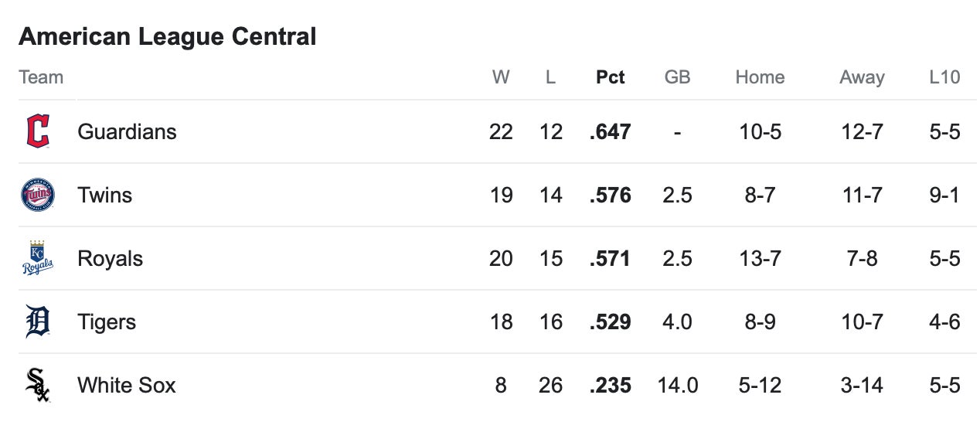The image size is (980, 422).
Task: Click the White Sox team logo
Action: pos(38,385)
